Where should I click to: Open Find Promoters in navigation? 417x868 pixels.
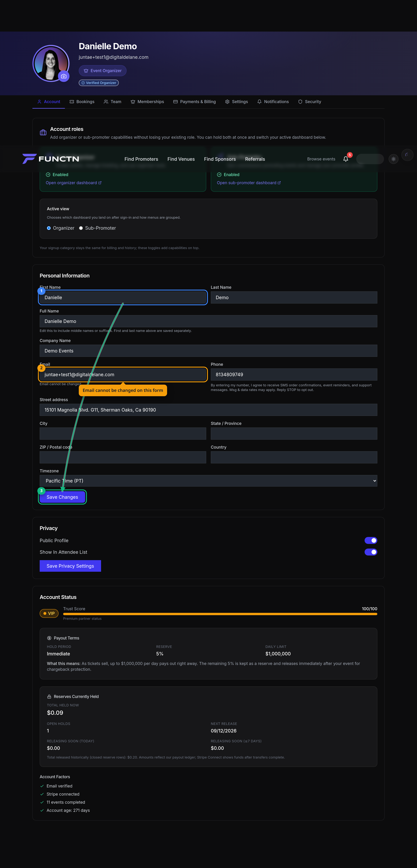tap(141, 159)
